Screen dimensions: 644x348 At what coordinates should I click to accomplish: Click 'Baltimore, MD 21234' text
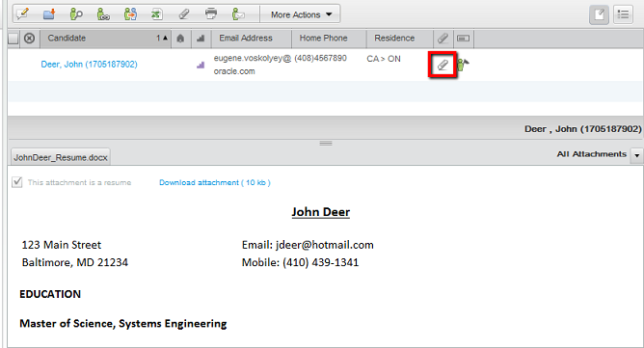coord(75,262)
